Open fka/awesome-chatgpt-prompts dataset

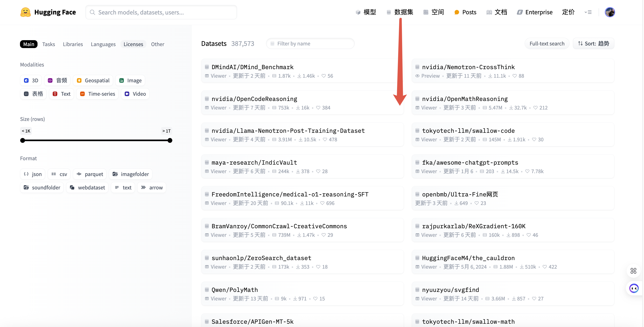(513, 166)
